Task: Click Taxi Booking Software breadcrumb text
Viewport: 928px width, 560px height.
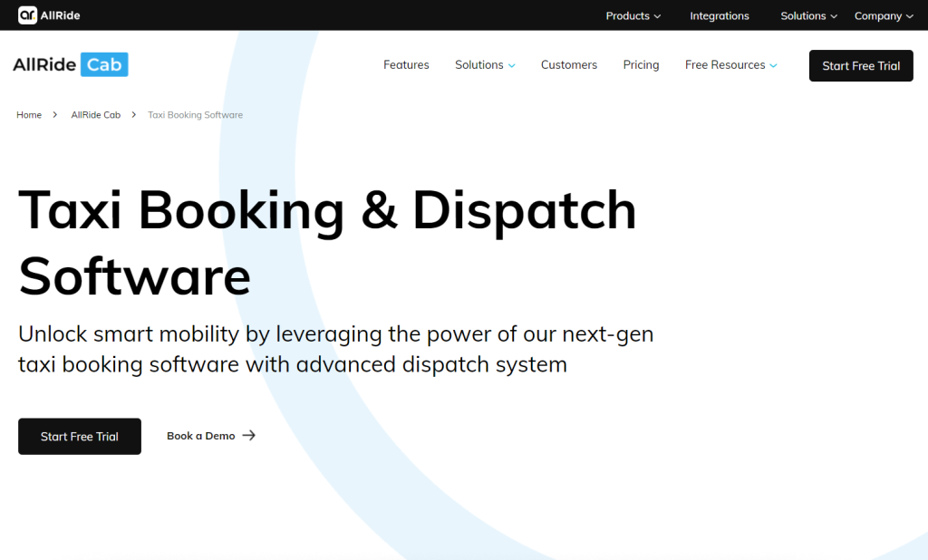Action: pos(196,115)
